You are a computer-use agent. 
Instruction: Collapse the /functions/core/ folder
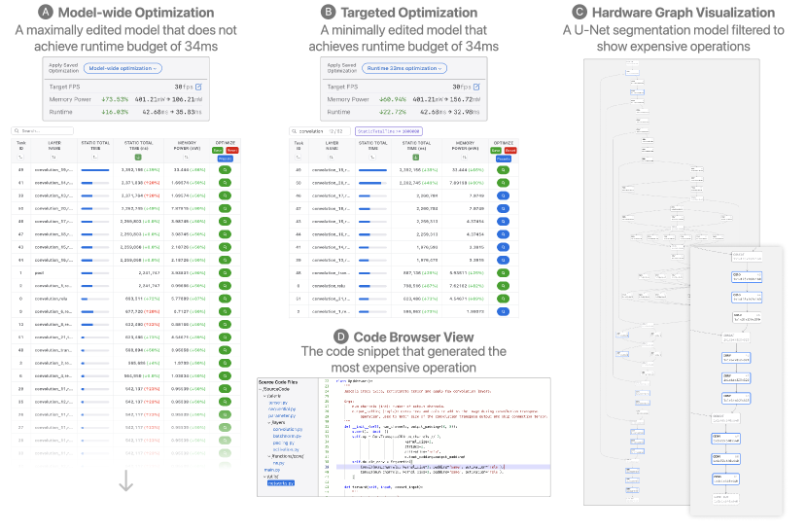click(x=269, y=456)
